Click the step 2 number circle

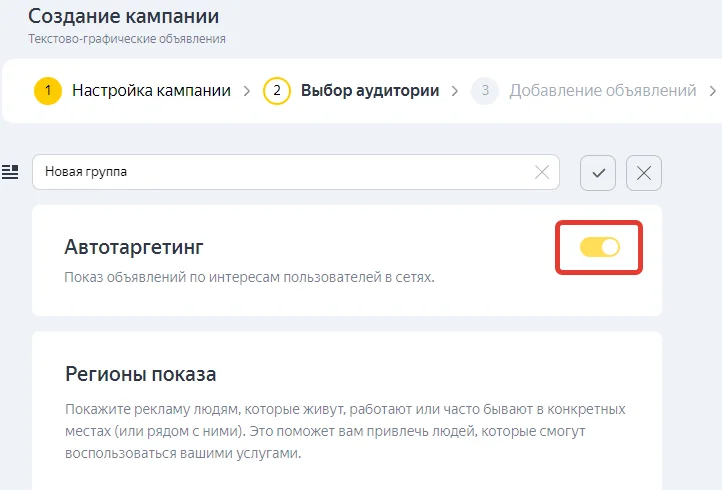pyautogui.click(x=277, y=91)
